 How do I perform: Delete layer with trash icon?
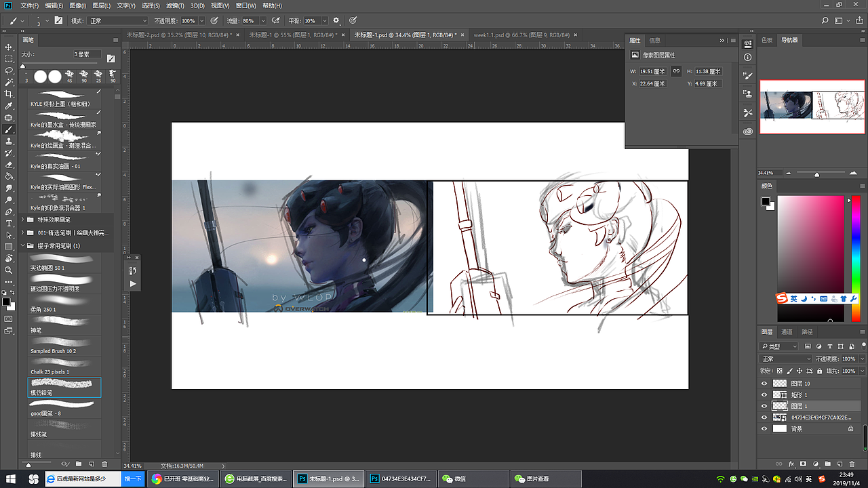click(851, 464)
